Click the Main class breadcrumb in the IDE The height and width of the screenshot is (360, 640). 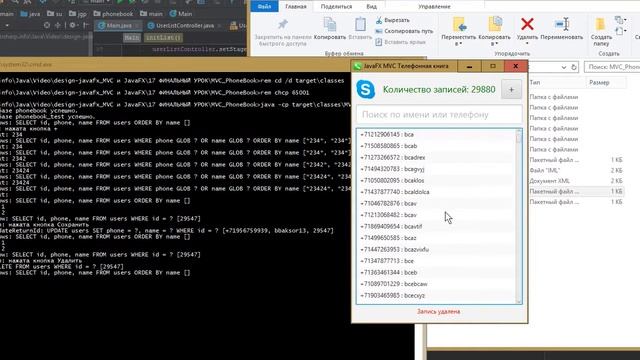pyautogui.click(x=180, y=14)
